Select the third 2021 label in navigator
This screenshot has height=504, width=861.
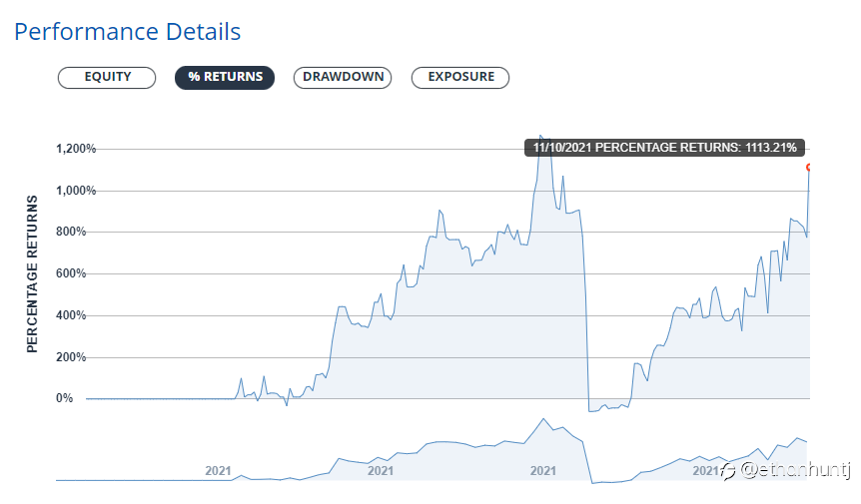coord(543,470)
